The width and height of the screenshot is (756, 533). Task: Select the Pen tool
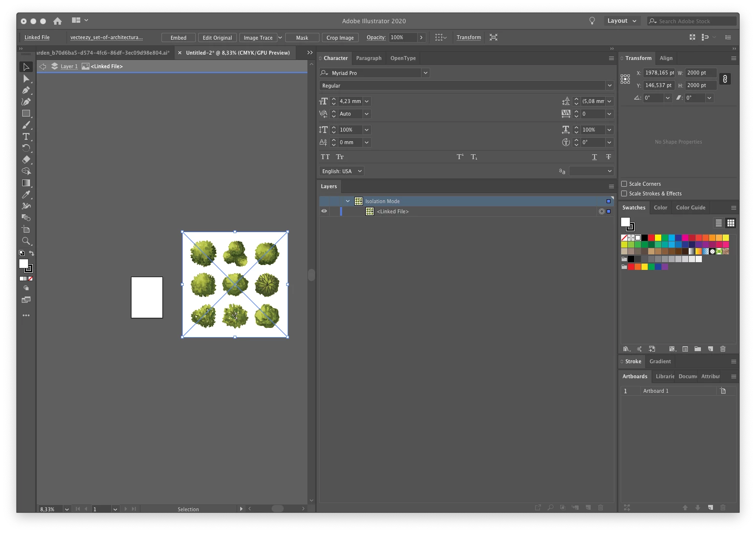pos(26,90)
